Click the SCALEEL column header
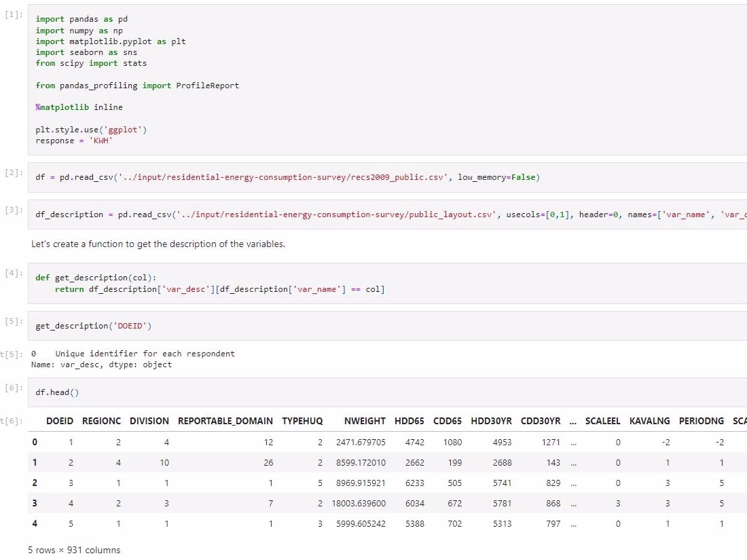This screenshot has height=560, width=747. (602, 421)
